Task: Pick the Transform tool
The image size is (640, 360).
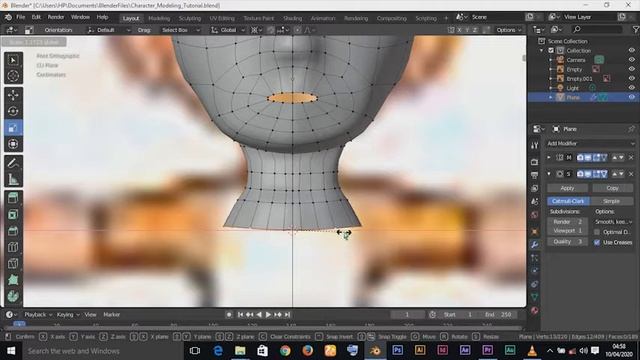Action: click(13, 144)
